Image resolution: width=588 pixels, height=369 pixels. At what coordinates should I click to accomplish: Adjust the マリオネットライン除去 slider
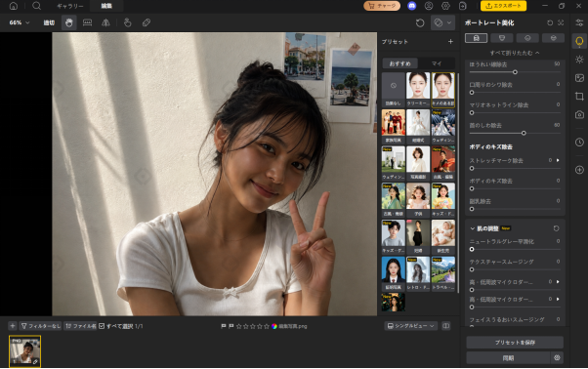[x=515, y=113]
